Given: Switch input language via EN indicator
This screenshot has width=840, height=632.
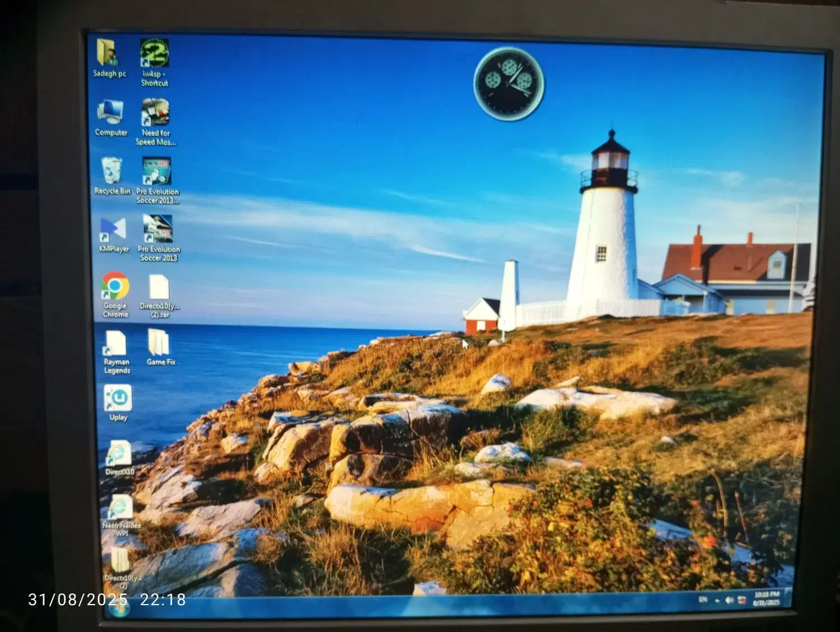Looking at the screenshot, I should [x=703, y=600].
